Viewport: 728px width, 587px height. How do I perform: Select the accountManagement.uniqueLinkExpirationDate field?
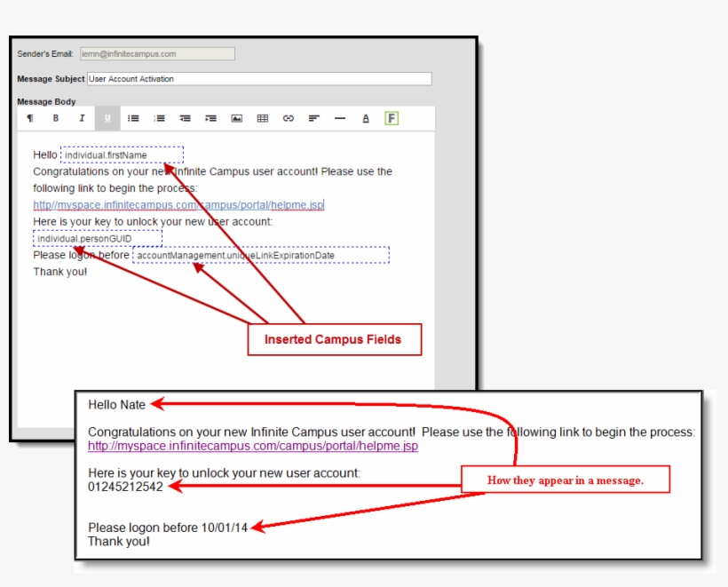click(x=261, y=256)
